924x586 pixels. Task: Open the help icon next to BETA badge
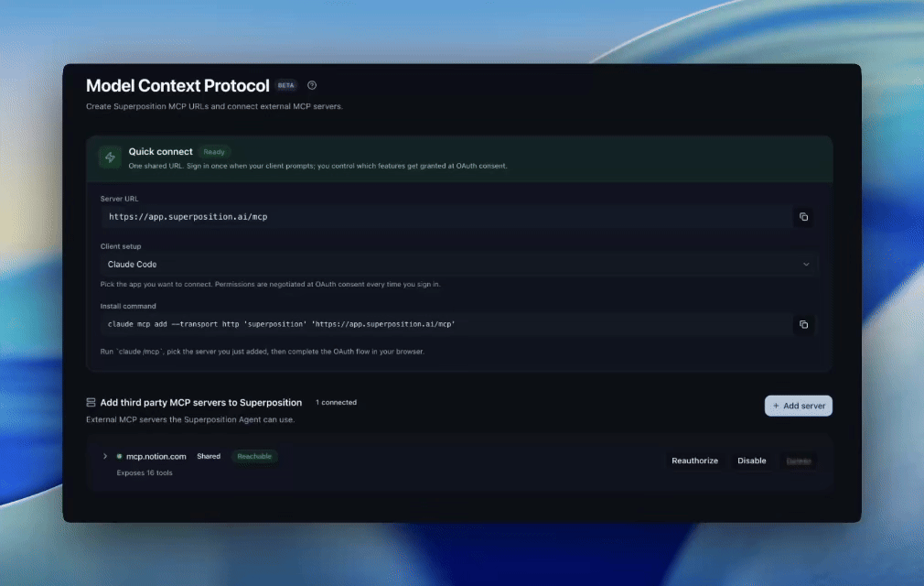312,85
